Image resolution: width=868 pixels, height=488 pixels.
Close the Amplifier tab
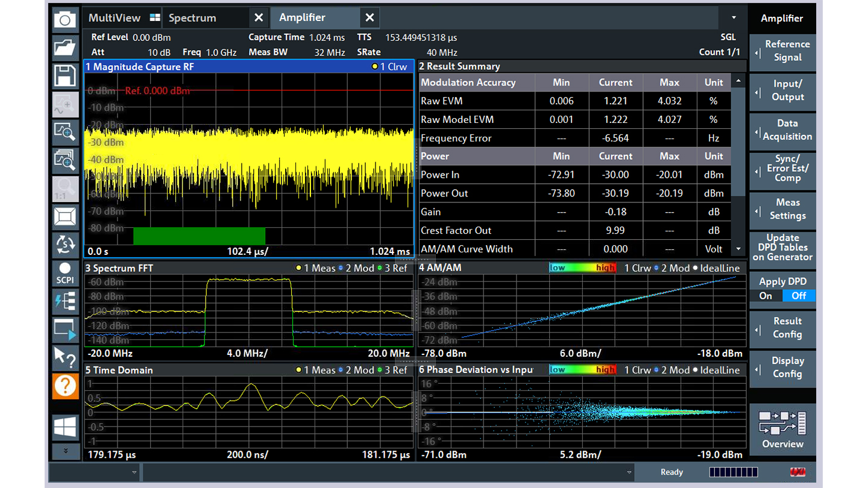point(370,18)
